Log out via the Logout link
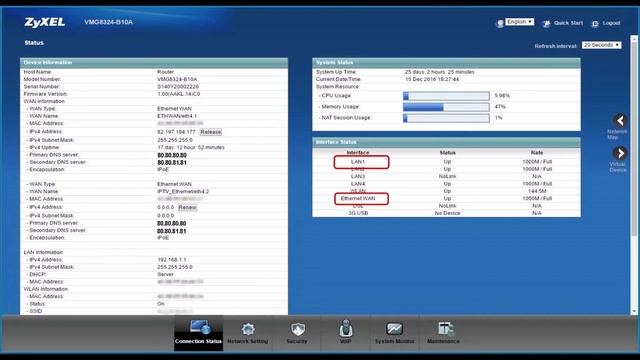This screenshot has width=640, height=360. coord(611,23)
